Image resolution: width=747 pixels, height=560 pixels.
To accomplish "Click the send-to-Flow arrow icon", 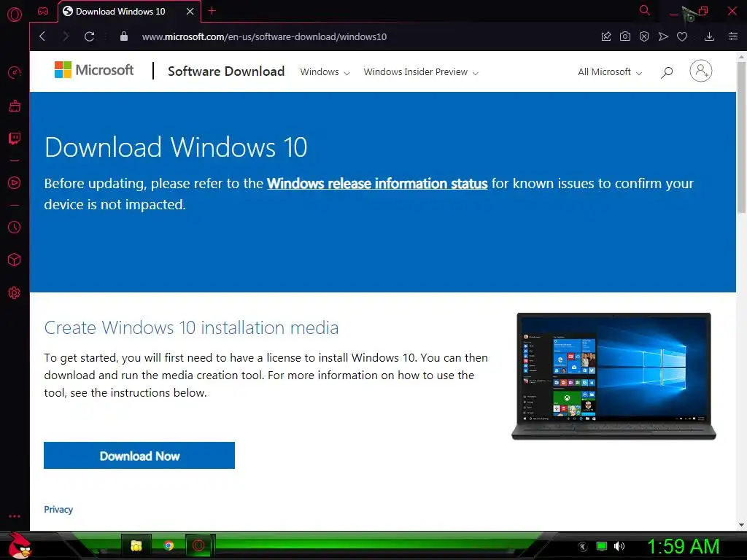I will click(x=663, y=36).
